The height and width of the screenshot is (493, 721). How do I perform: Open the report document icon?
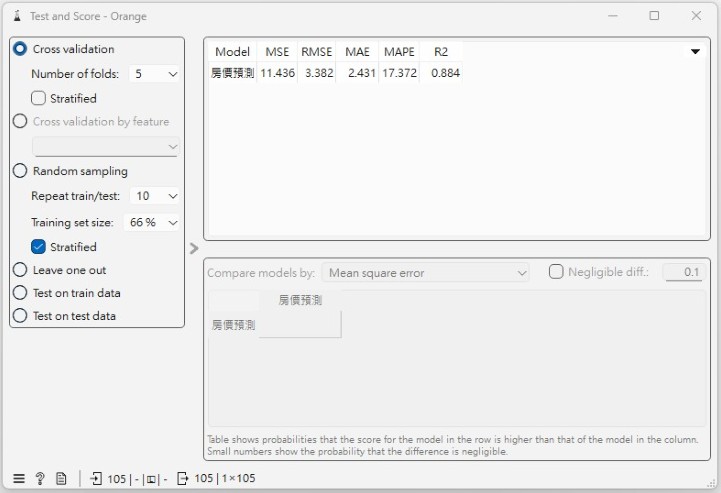coord(61,478)
